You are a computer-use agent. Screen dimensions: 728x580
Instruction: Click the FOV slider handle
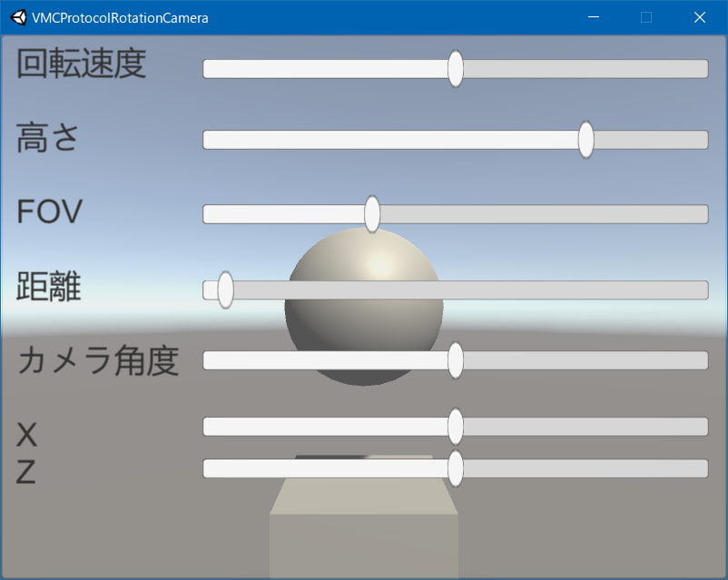(371, 214)
